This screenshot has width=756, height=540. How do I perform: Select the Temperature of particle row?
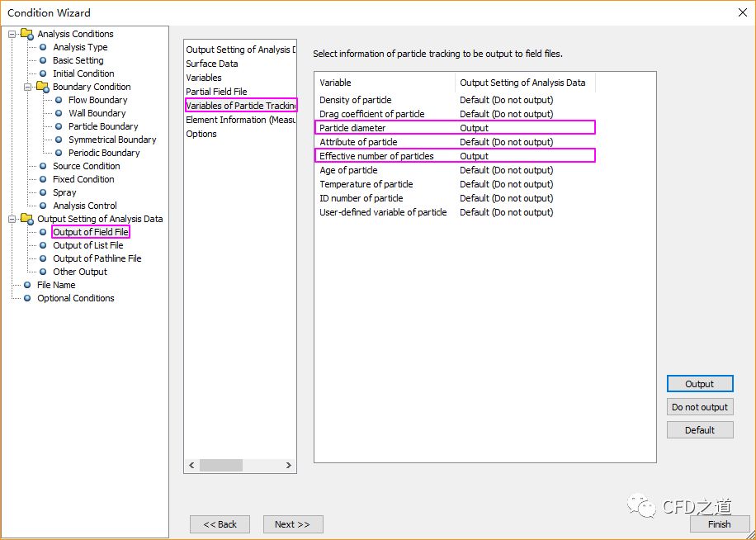point(366,184)
